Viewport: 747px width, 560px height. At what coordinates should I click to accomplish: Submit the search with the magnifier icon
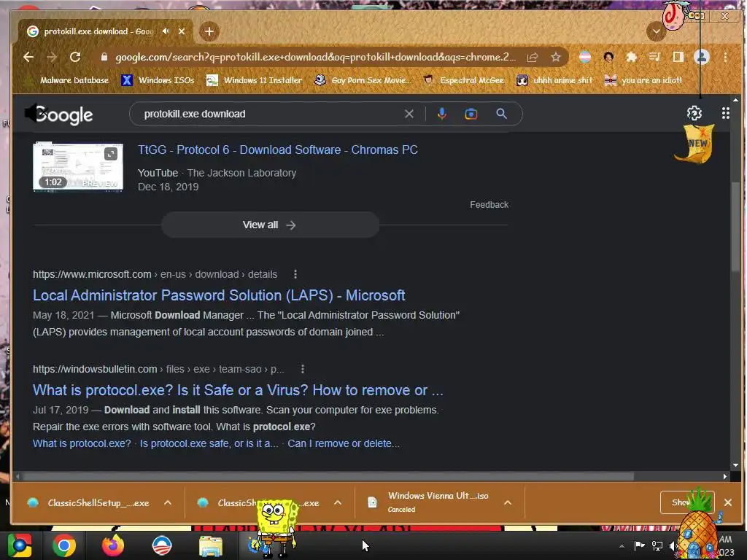pyautogui.click(x=501, y=114)
